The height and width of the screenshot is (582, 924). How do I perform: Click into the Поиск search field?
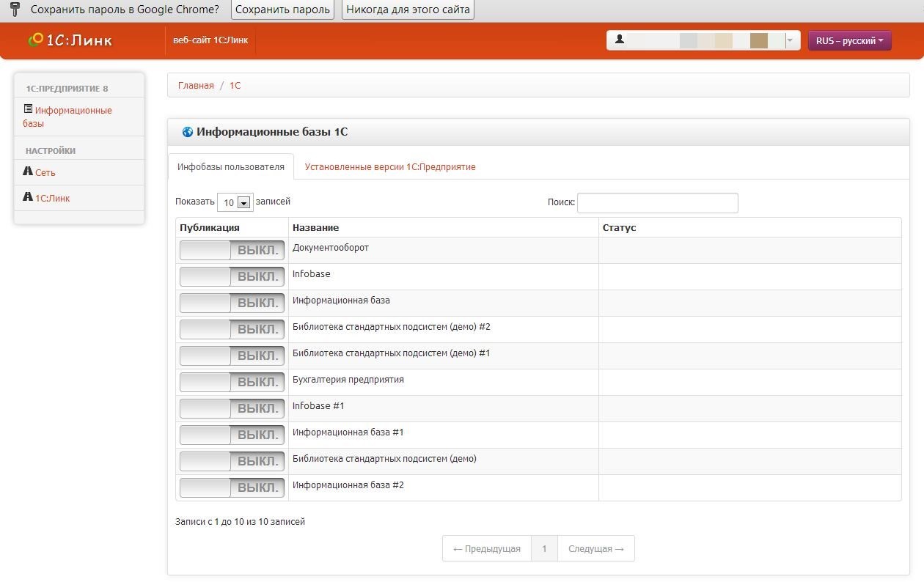point(657,203)
